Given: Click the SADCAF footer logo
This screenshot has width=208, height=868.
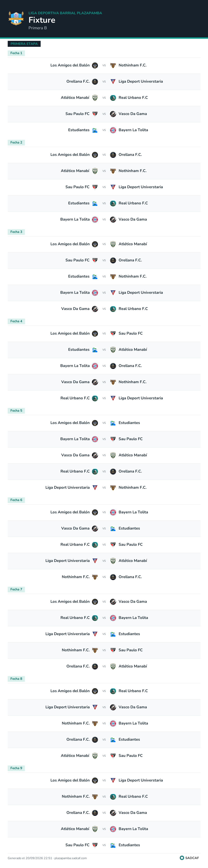Looking at the screenshot, I should tap(189, 858).
